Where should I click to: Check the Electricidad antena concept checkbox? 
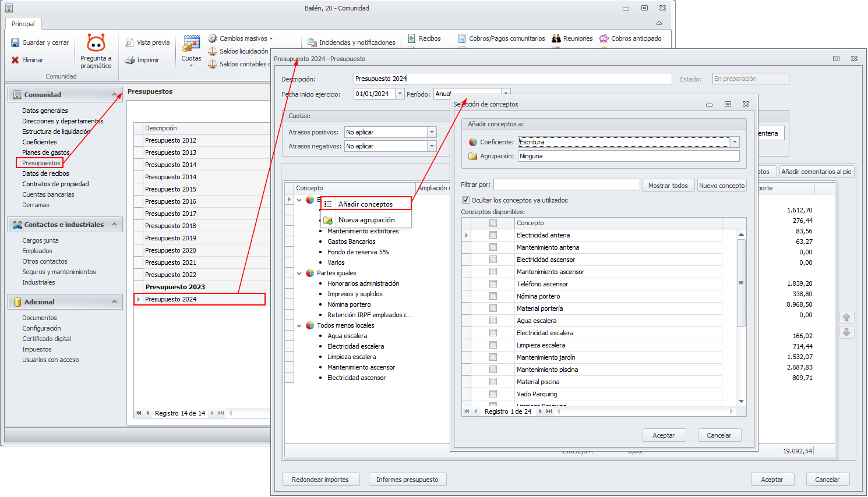click(493, 235)
